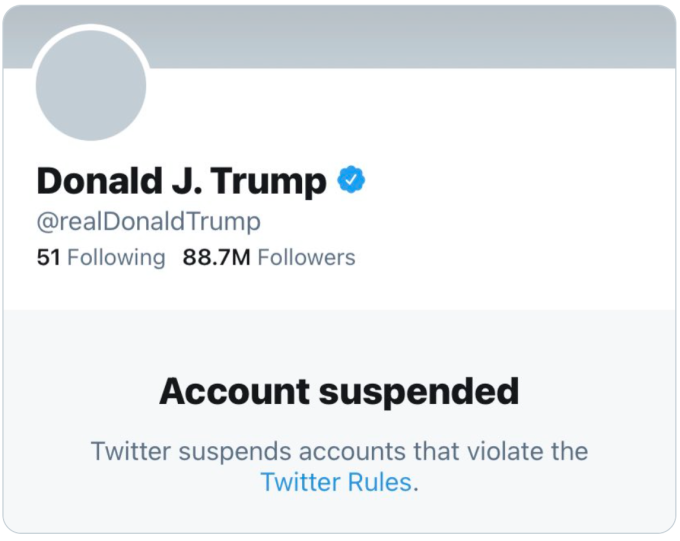Click the blue verified badge

(351, 180)
